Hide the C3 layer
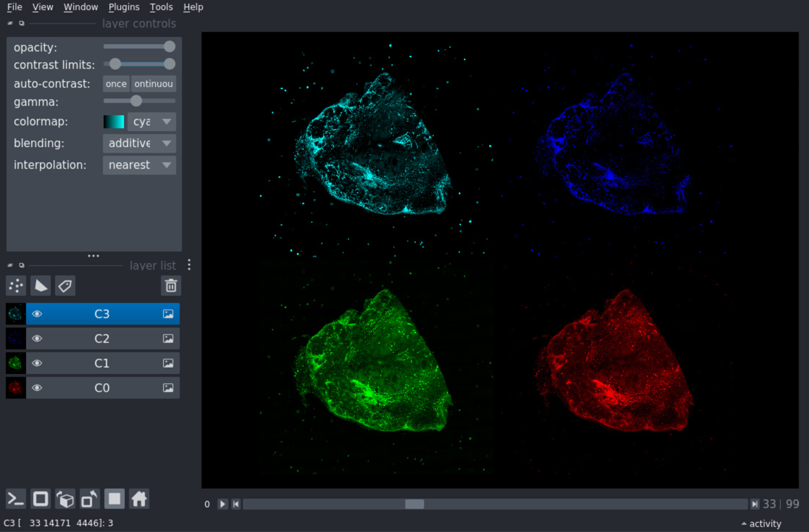Screen dimensions: 809x532 [x=37, y=314]
